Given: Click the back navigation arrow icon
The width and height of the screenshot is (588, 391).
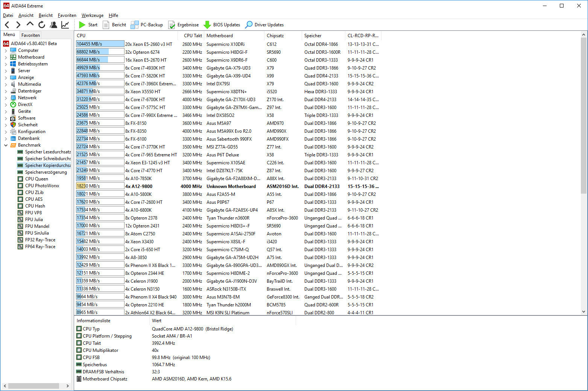Looking at the screenshot, I should [7, 25].
